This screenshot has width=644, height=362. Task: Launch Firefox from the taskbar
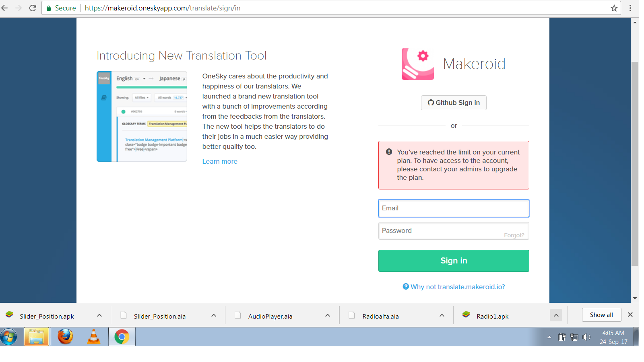point(65,337)
